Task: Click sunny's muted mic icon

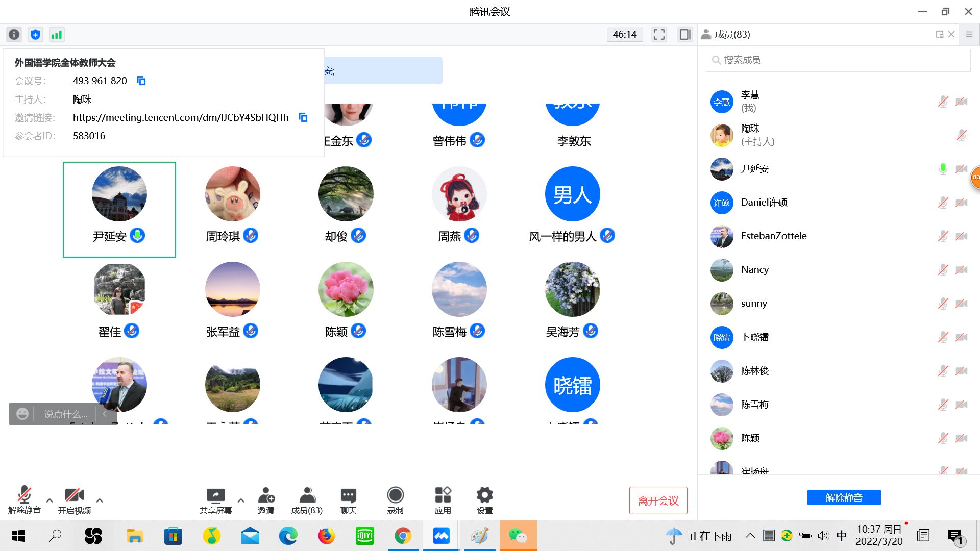Action: point(943,304)
